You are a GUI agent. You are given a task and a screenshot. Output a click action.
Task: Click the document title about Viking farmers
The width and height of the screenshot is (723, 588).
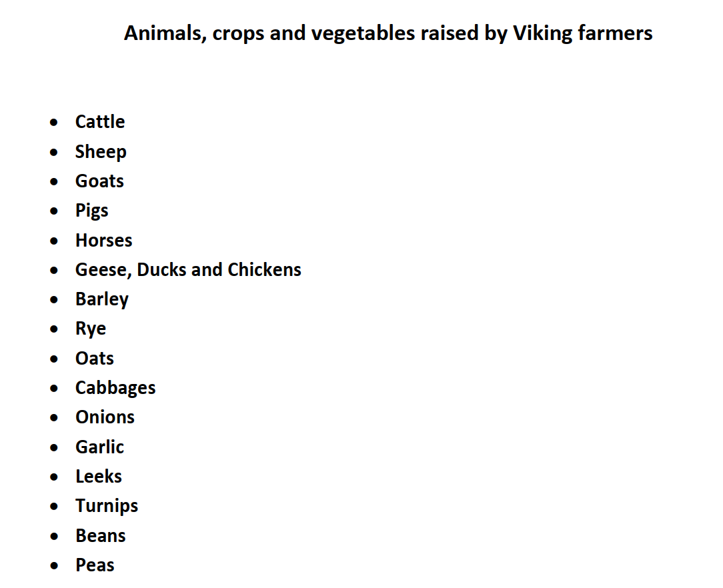tap(388, 33)
